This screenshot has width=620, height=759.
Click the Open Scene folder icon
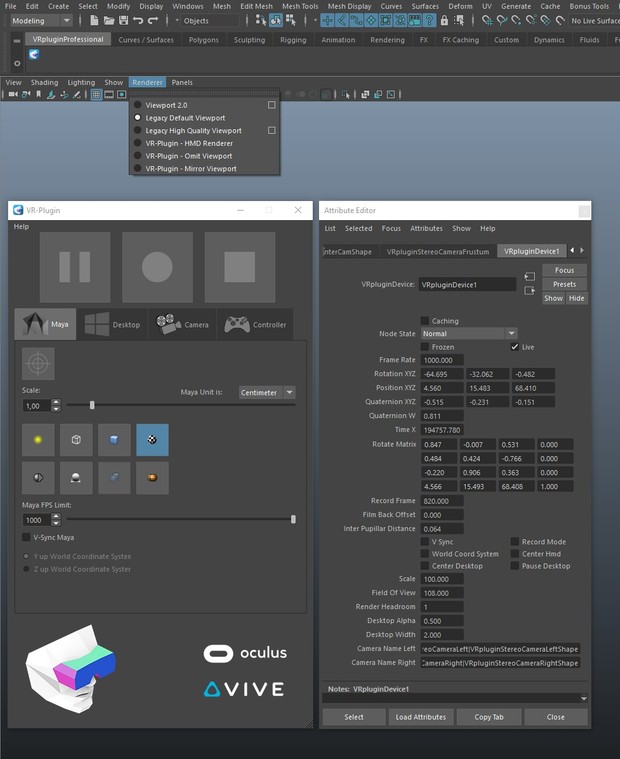coord(109,20)
